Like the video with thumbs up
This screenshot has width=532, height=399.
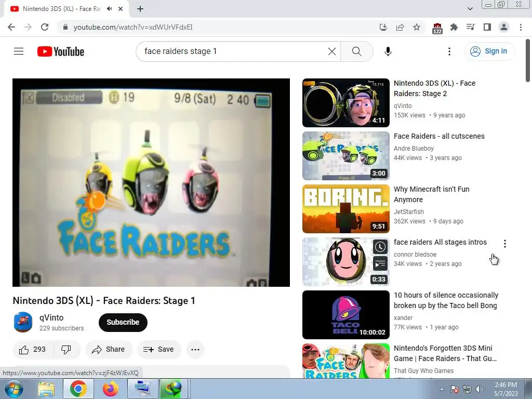32,349
